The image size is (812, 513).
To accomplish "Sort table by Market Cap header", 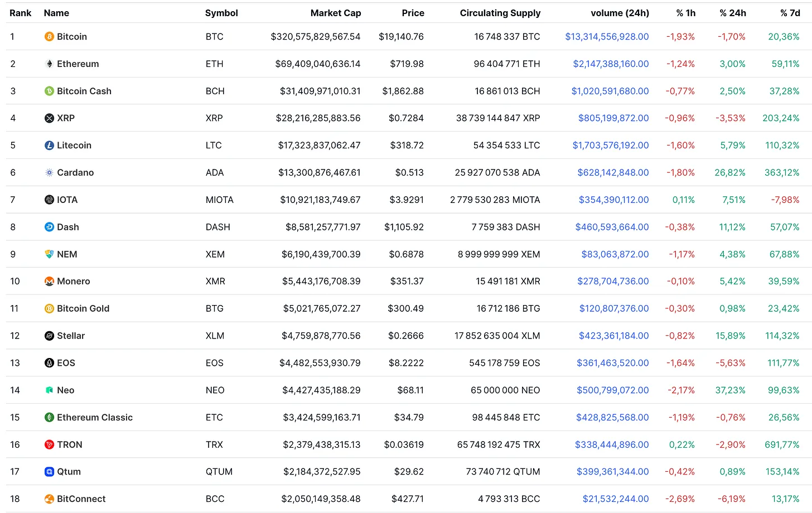I will (335, 13).
